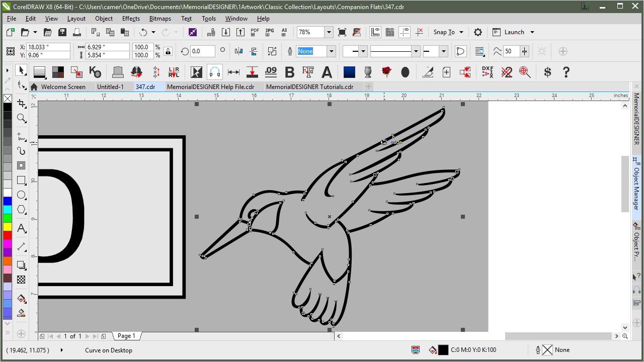
Task: Select the Polygon tool
Action: [x=21, y=210]
